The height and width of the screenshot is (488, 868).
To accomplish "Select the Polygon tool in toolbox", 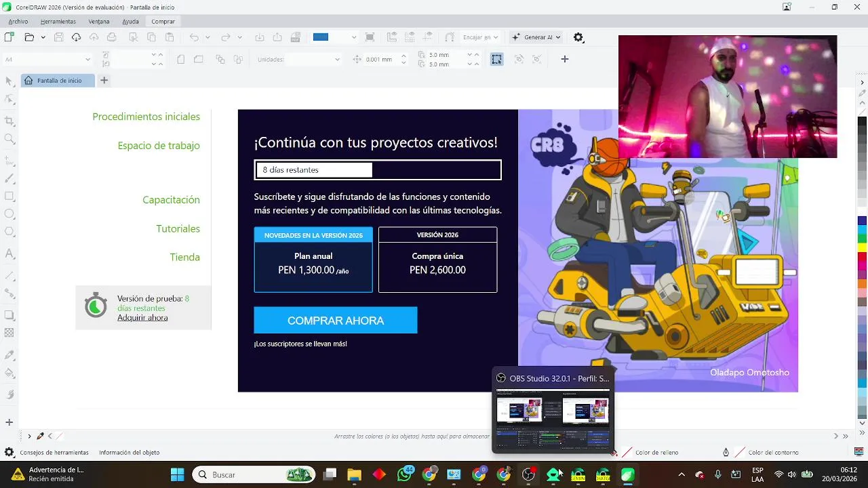I will tap(9, 231).
